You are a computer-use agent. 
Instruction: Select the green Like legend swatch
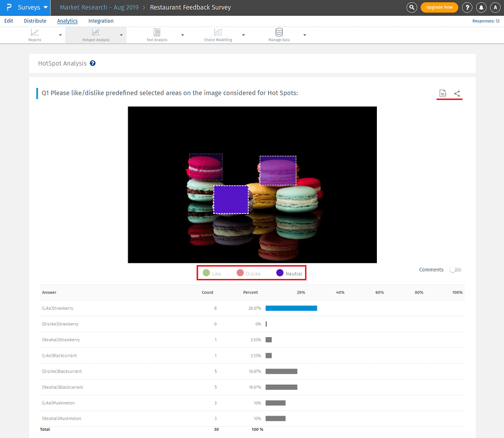(206, 273)
